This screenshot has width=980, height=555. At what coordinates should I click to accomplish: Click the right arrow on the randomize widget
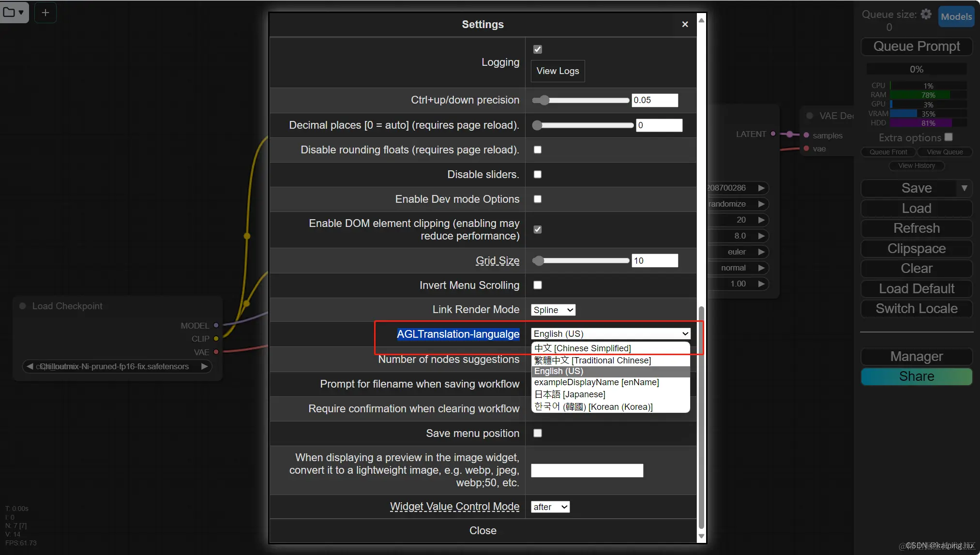tap(761, 204)
